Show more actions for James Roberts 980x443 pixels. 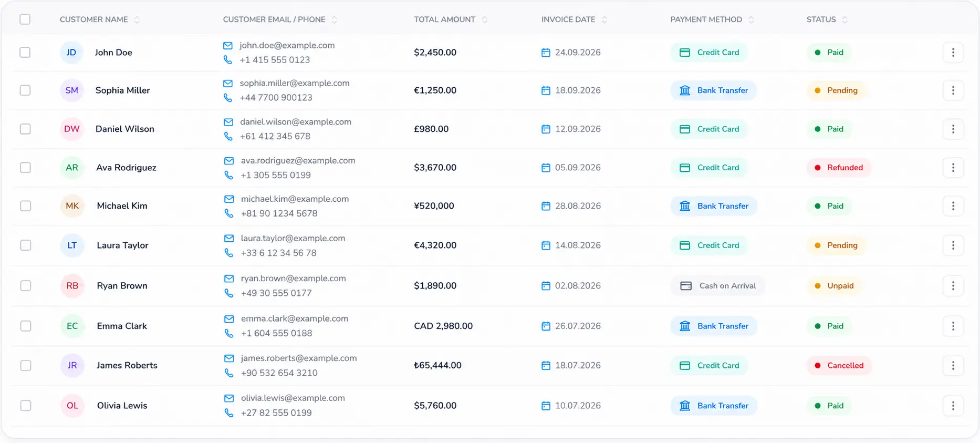[x=953, y=366]
